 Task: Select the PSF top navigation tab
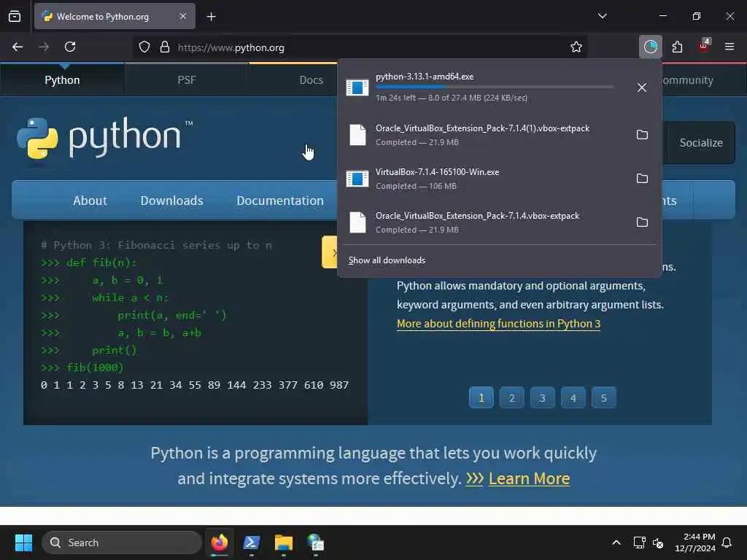[186, 80]
